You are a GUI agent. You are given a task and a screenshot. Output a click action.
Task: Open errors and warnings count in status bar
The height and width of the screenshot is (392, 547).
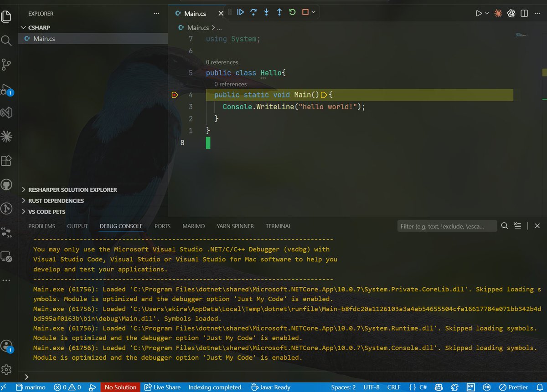(x=67, y=387)
